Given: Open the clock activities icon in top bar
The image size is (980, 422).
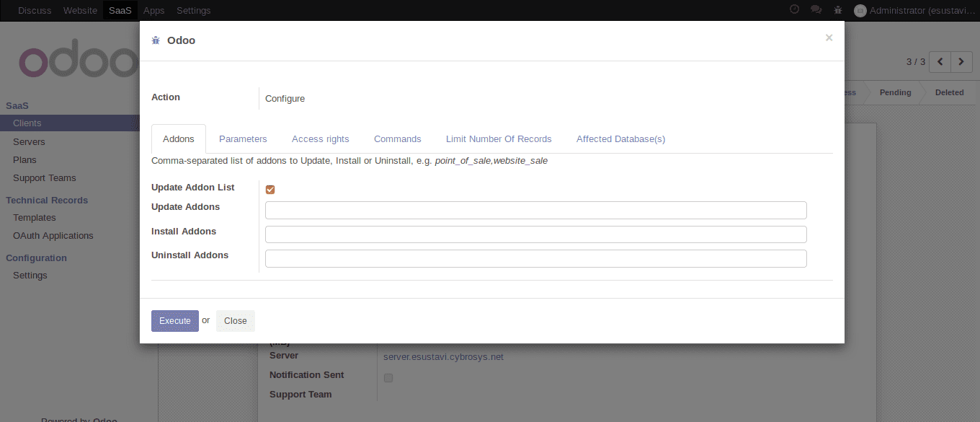Looking at the screenshot, I should [x=795, y=10].
